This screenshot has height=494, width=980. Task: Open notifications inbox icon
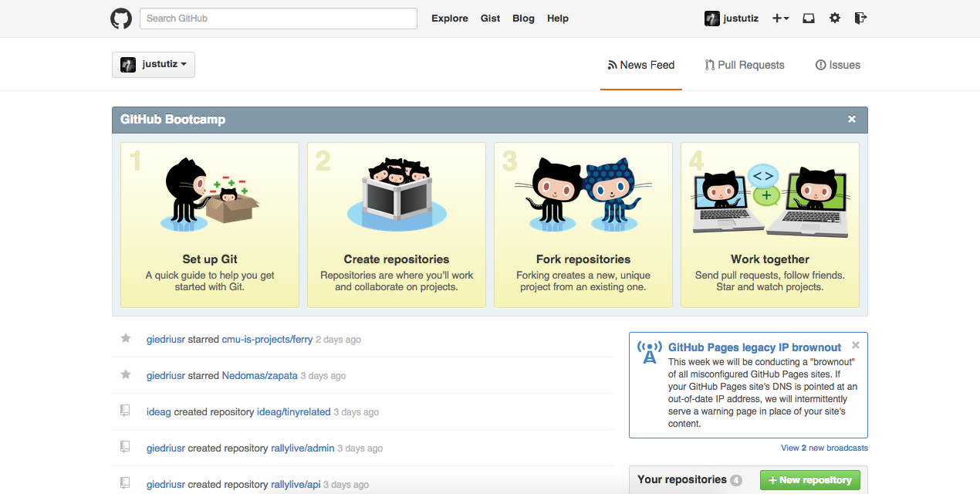809,19
